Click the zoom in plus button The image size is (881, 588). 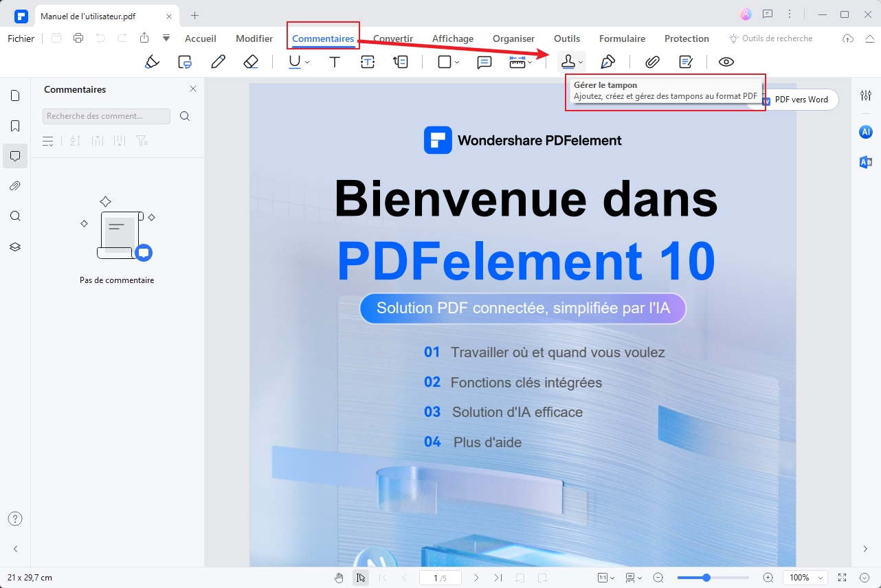(x=768, y=578)
